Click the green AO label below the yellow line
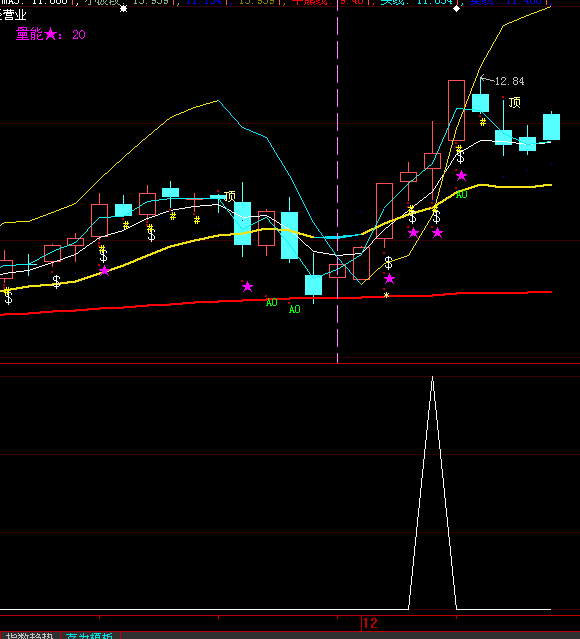580x639 pixels. tap(461, 195)
